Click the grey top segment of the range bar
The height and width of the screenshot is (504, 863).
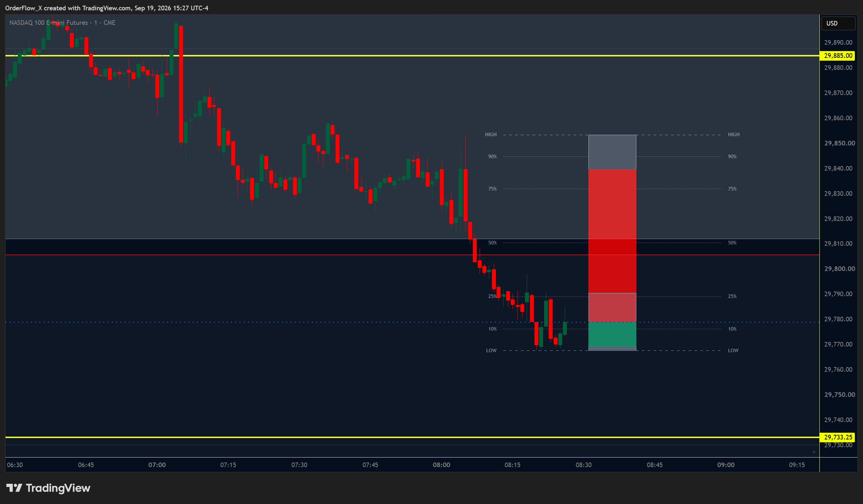(612, 152)
